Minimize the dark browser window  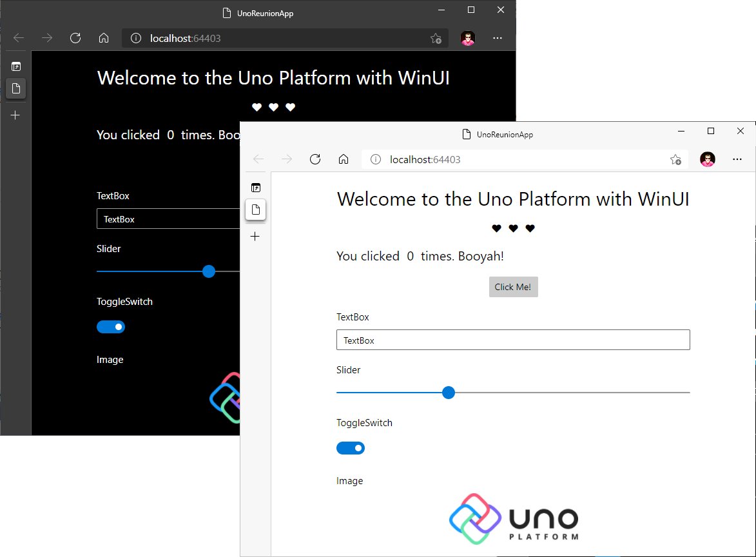[441, 10]
